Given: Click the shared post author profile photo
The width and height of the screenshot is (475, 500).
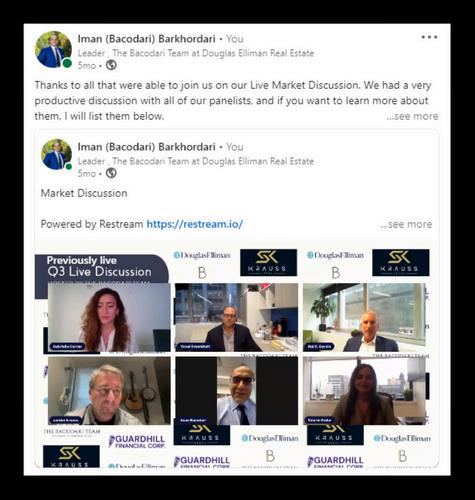Looking at the screenshot, I should [x=56, y=154].
